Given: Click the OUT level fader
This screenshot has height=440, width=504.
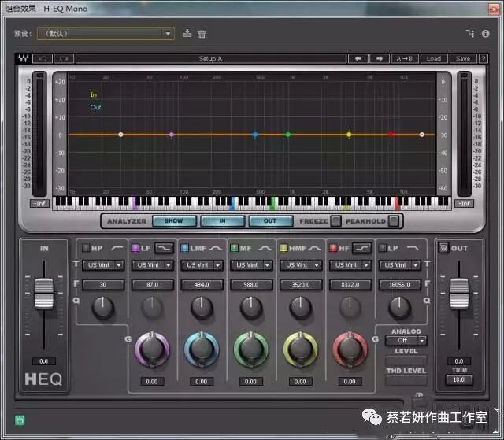Looking at the screenshot, I should coord(459,294).
